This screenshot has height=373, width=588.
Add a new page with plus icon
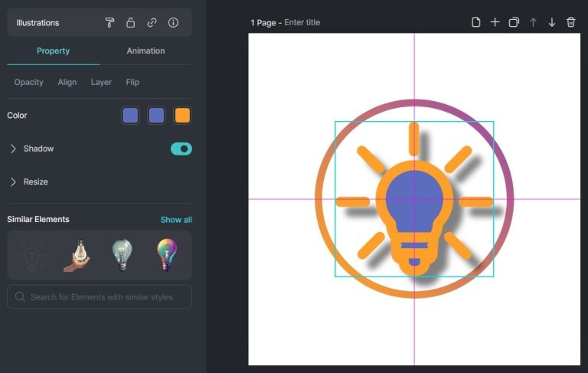(495, 22)
